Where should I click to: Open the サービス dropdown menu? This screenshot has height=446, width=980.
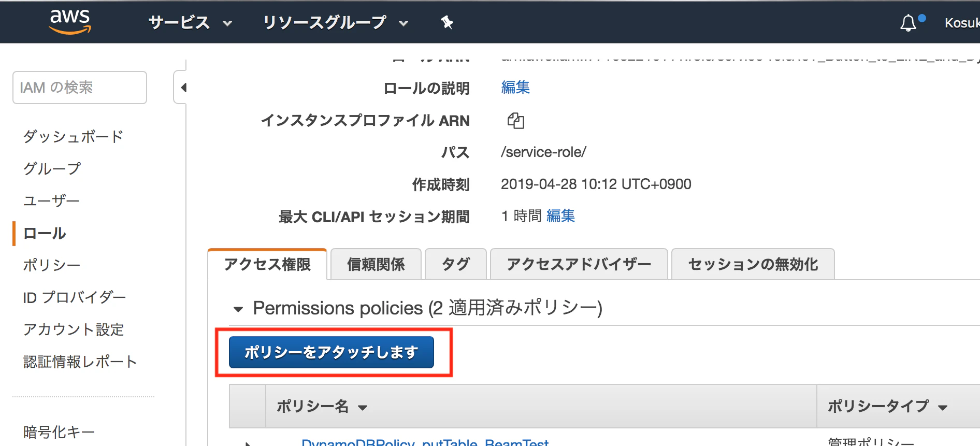pos(190,22)
